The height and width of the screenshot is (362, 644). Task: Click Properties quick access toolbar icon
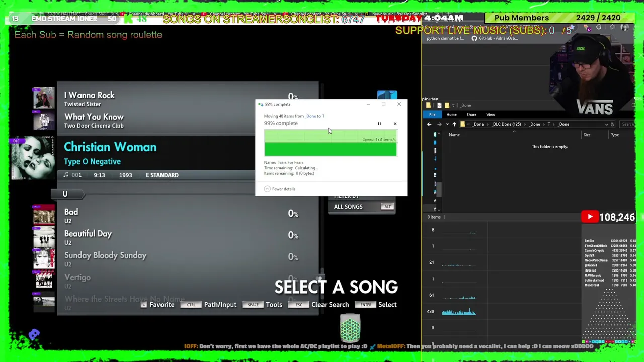(x=439, y=105)
